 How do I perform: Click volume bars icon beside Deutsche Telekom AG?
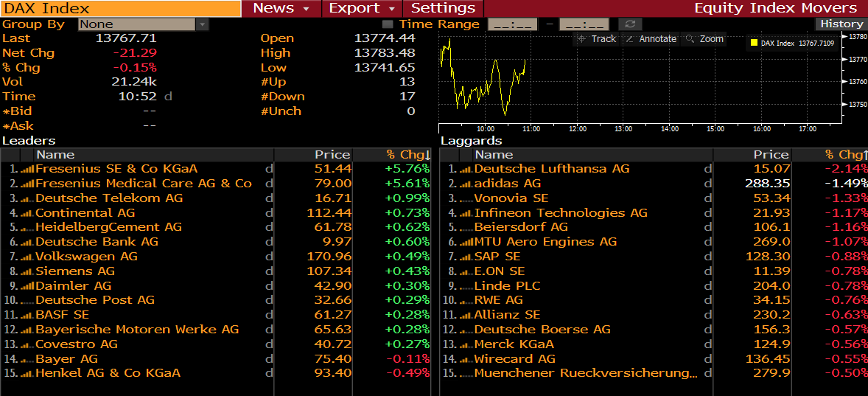tap(27, 198)
